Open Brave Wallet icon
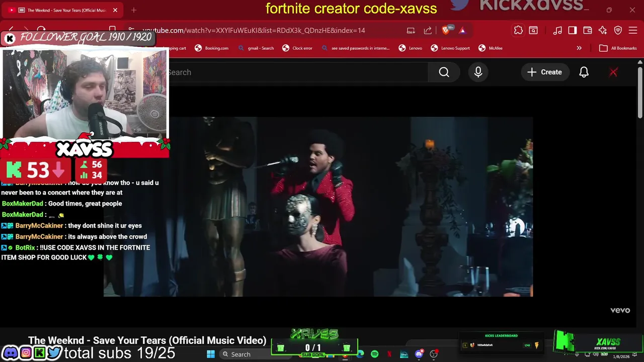The image size is (644, 362). [588, 30]
